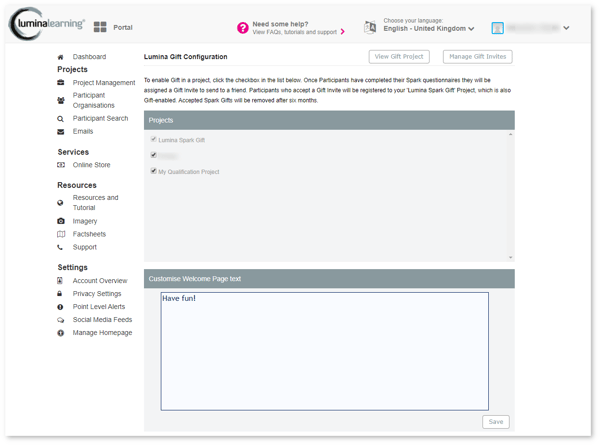This screenshot has height=445, width=600.
Task: Open View FAQs, tutorials and support link
Action: pos(295,32)
